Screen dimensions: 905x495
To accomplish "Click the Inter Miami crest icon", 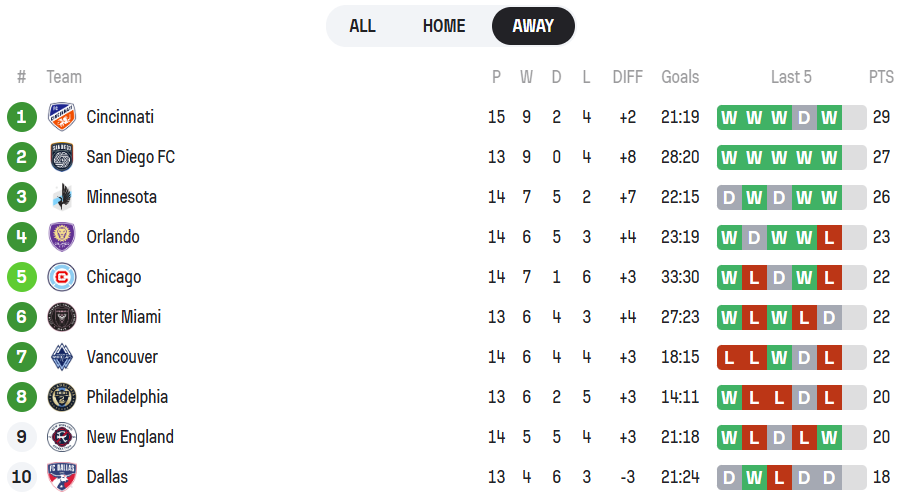I will (x=62, y=317).
